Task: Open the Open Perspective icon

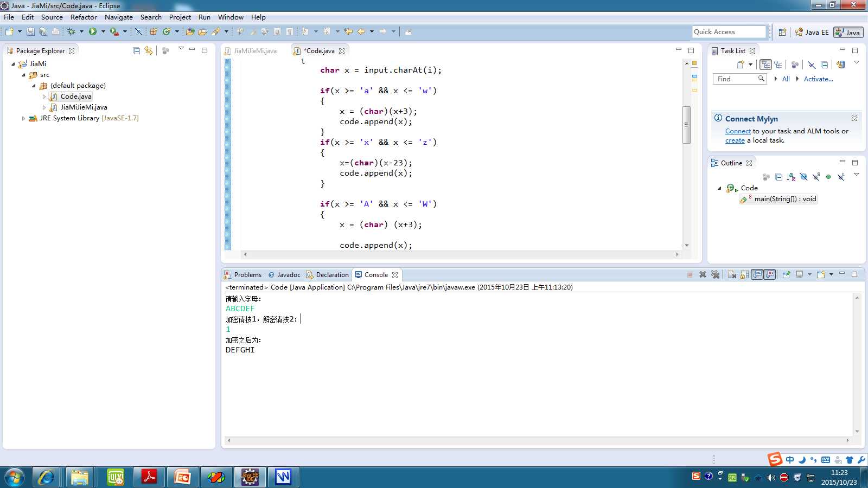Action: (x=782, y=32)
